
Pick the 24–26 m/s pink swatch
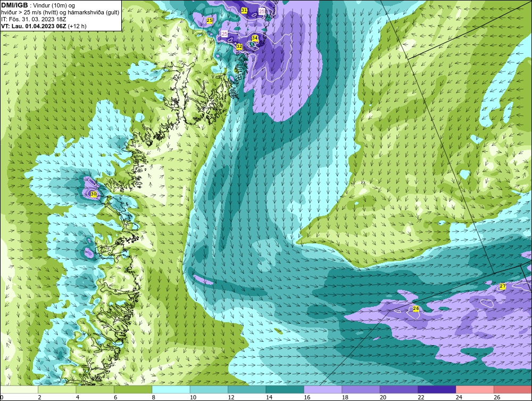pyautogui.click(x=475, y=389)
